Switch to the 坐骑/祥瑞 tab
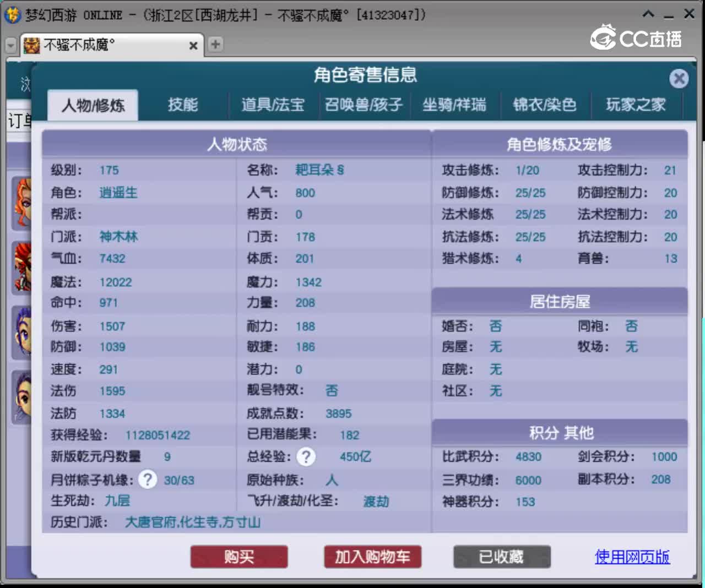Viewport: 705px width, 588px height. pyautogui.click(x=454, y=104)
